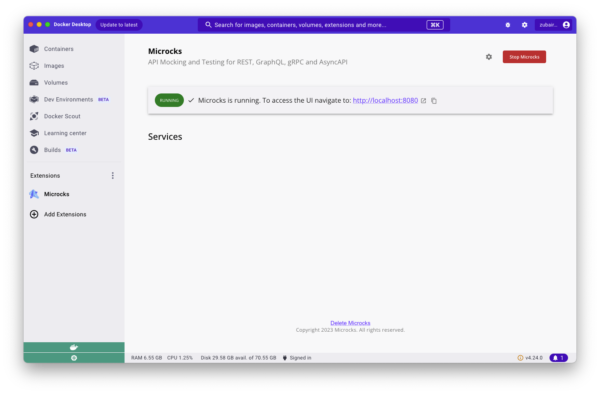Click the Microcks page title
The image size is (600, 394).
[x=165, y=51]
